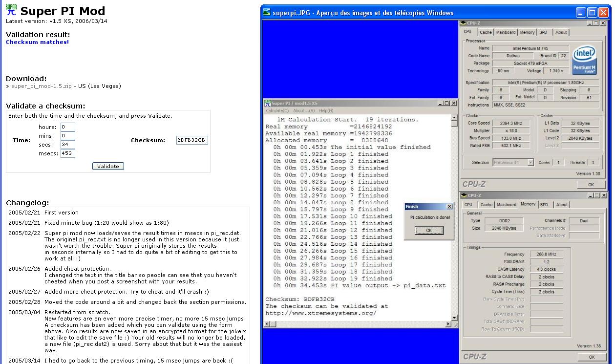
Task: Click the Code Name value Dothan
Action: coord(513,56)
